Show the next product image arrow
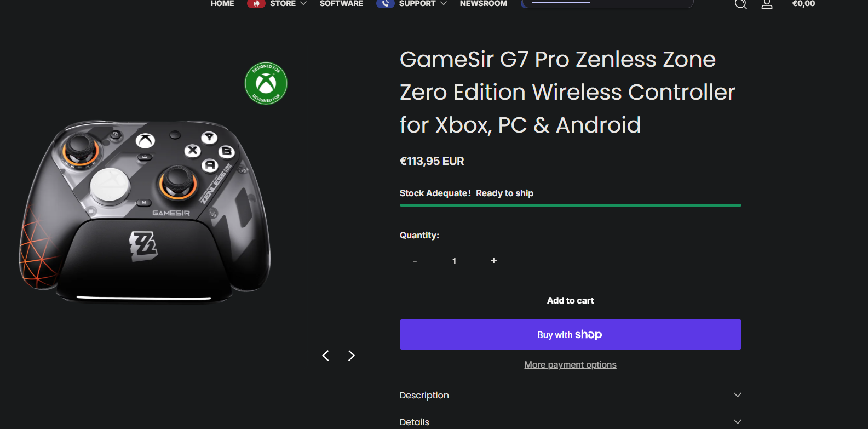Image resolution: width=868 pixels, height=429 pixels. (x=352, y=356)
